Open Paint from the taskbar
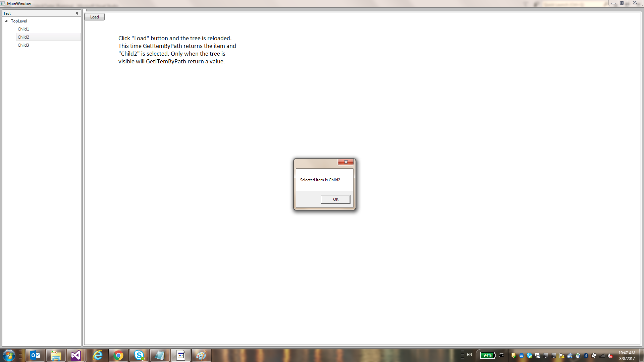644x362 pixels. tap(201, 355)
